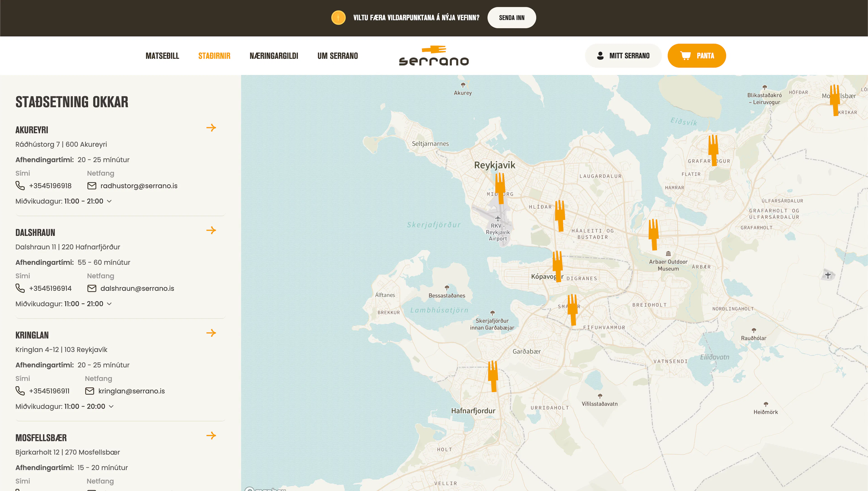Click the Serrano logo
This screenshot has width=868, height=491.
[434, 56]
